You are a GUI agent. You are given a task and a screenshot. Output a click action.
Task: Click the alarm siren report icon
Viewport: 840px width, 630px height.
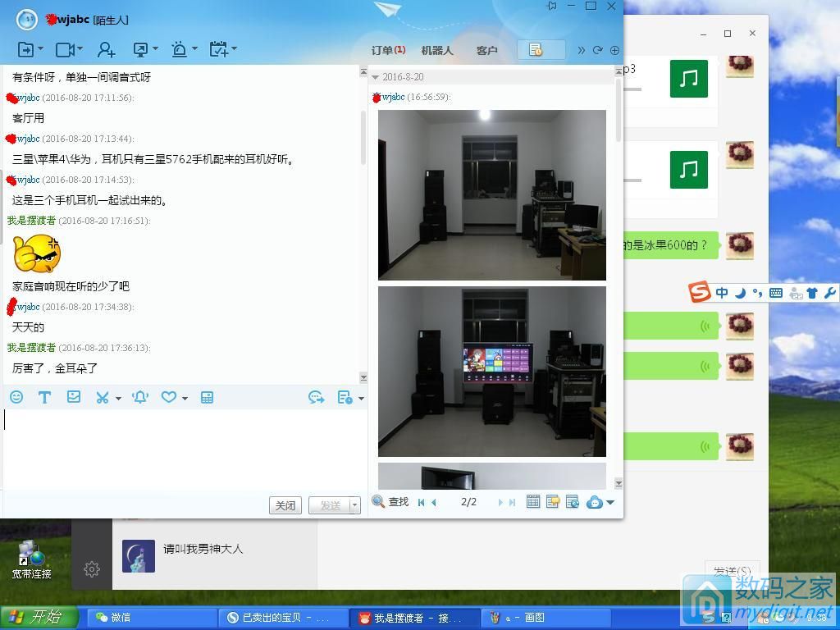pos(179,50)
